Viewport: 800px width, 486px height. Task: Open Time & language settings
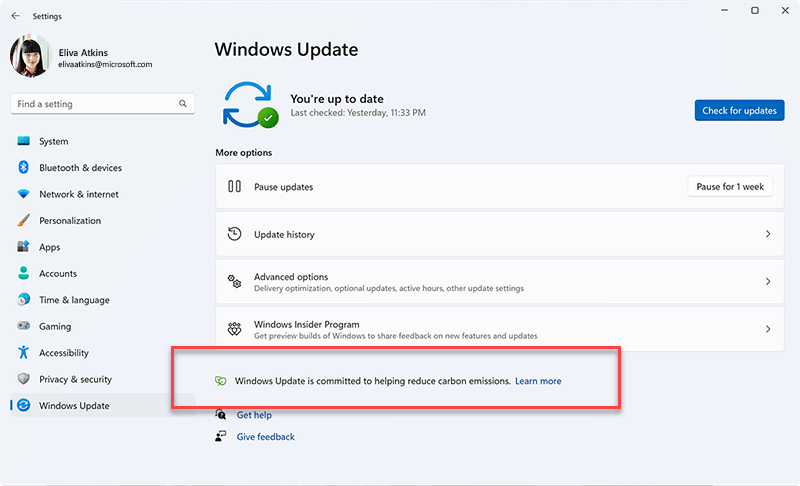pyautogui.click(x=103, y=300)
